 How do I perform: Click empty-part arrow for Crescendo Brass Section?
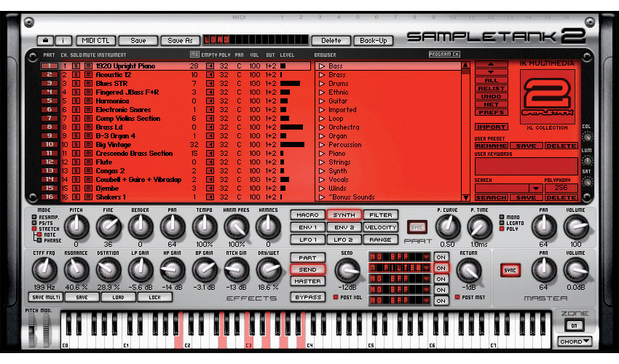210,153
